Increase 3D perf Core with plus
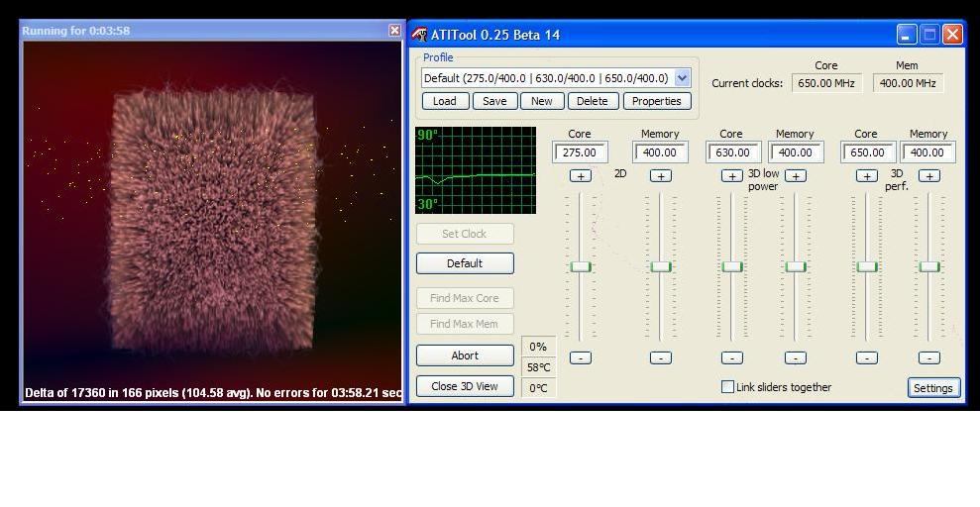The image size is (980, 507). 866,176
